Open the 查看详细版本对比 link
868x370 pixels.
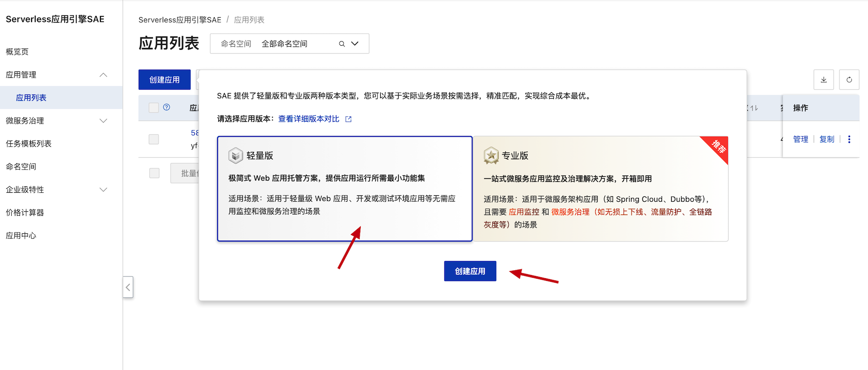(x=309, y=119)
